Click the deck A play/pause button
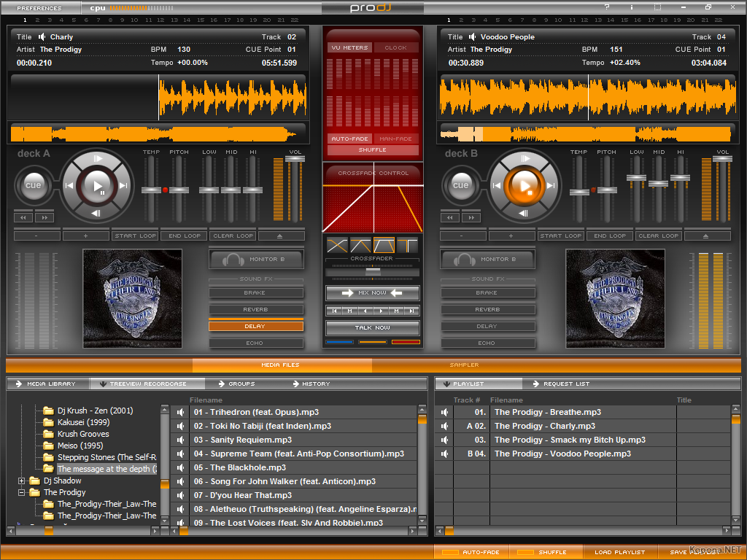 [x=98, y=185]
